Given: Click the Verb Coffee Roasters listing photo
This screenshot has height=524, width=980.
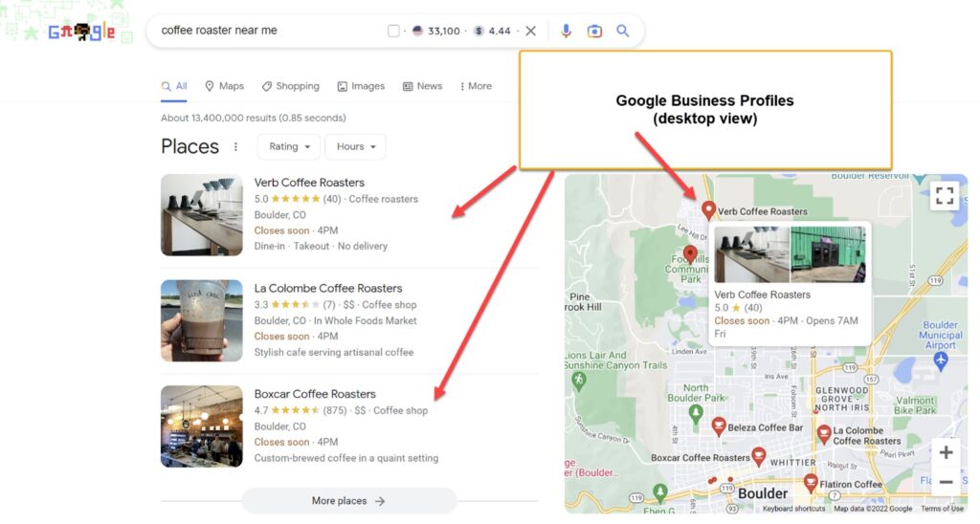Looking at the screenshot, I should click(x=201, y=215).
